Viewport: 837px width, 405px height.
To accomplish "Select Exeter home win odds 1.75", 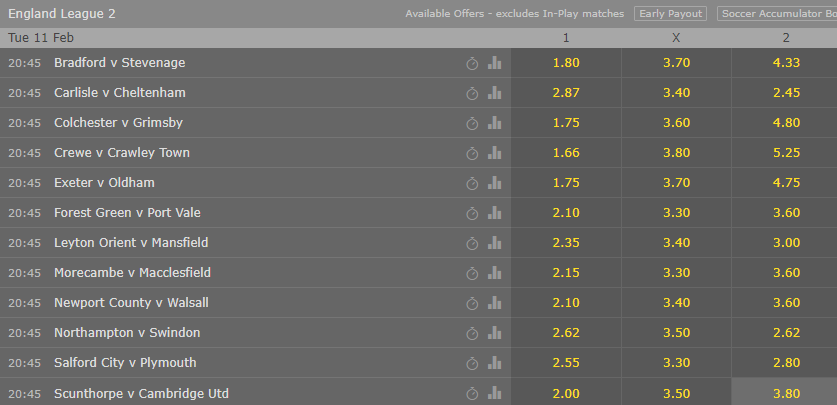I will pyautogui.click(x=566, y=182).
